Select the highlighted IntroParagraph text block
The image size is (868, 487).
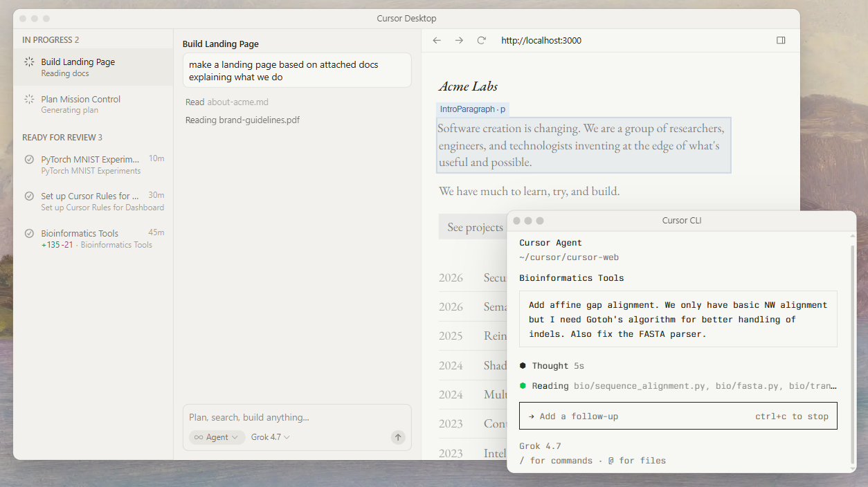[x=584, y=145]
